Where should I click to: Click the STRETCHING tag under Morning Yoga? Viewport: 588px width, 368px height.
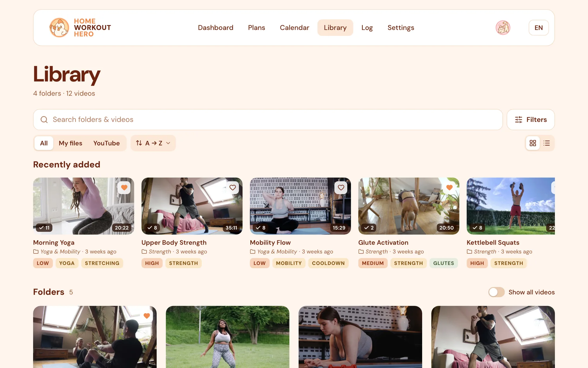tap(102, 263)
